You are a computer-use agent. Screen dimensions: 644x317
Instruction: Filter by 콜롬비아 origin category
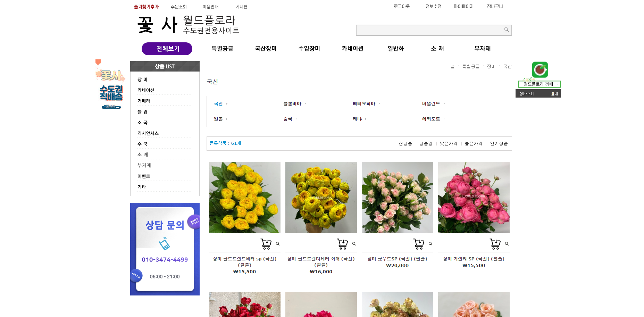click(292, 103)
